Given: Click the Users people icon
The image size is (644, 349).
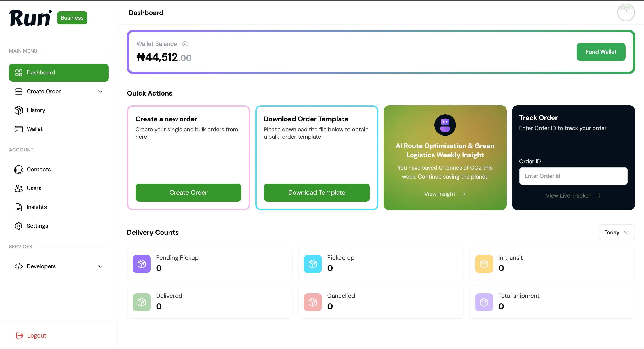Looking at the screenshot, I should (19, 188).
